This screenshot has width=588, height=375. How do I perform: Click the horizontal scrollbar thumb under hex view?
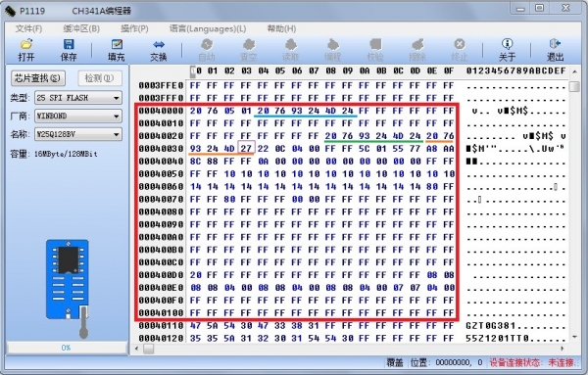coord(149,349)
